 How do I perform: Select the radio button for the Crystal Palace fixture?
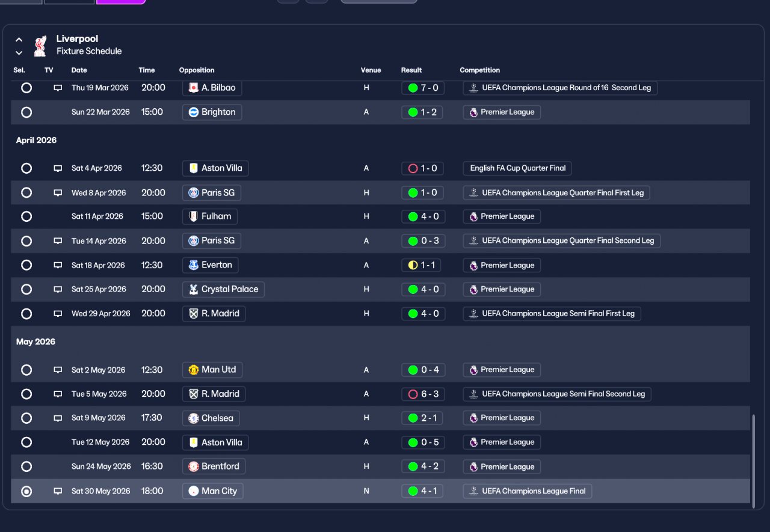tap(26, 289)
